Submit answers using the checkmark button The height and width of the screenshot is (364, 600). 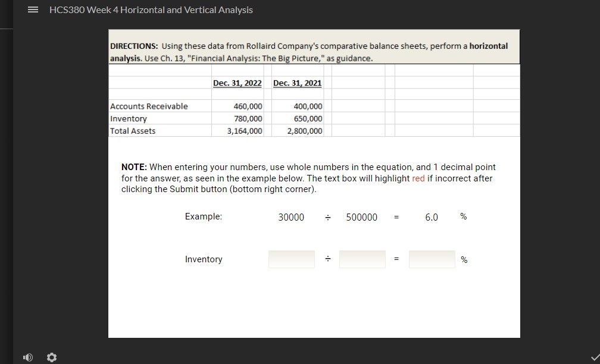pos(593,357)
